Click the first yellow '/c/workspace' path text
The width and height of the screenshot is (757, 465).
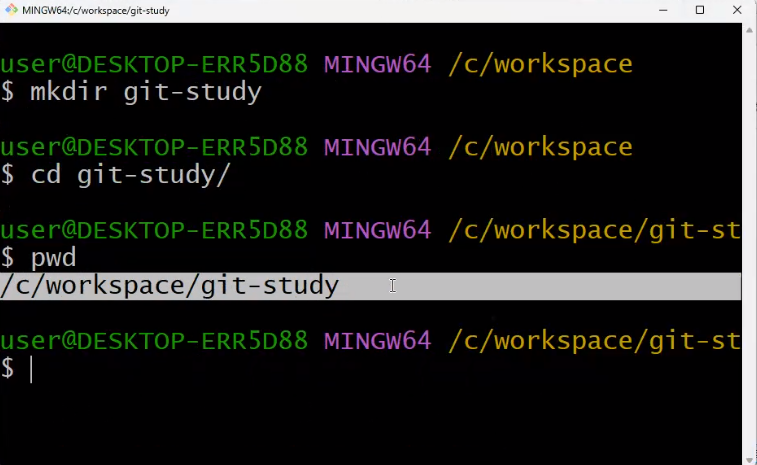pyautogui.click(x=541, y=65)
